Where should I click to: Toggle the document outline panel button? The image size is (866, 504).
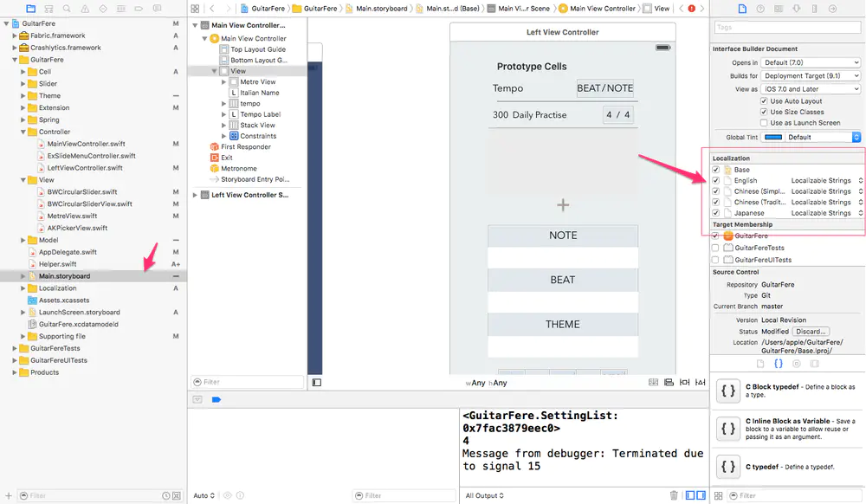point(316,382)
